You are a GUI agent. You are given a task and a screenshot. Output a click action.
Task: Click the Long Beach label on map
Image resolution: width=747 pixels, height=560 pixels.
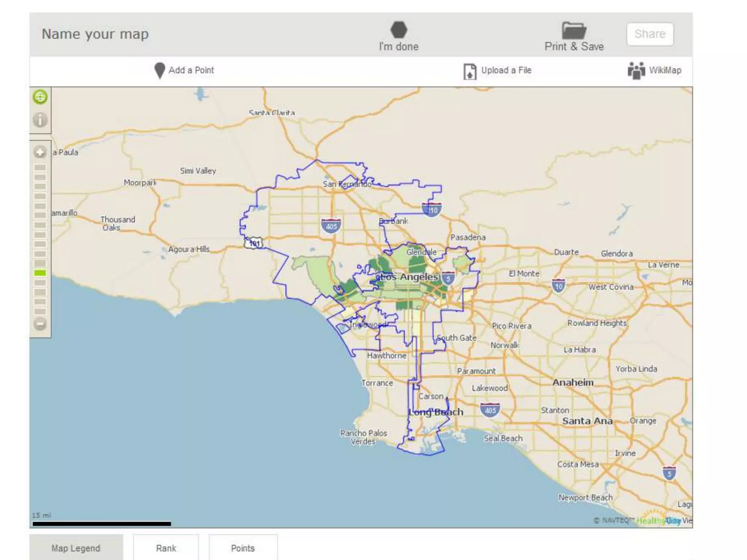click(x=436, y=412)
